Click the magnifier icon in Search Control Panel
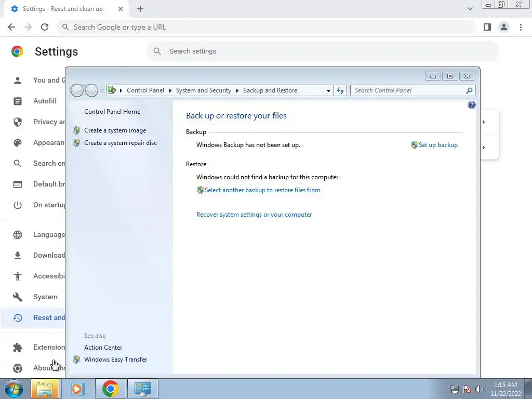Image resolution: width=532 pixels, height=399 pixels. tap(469, 90)
